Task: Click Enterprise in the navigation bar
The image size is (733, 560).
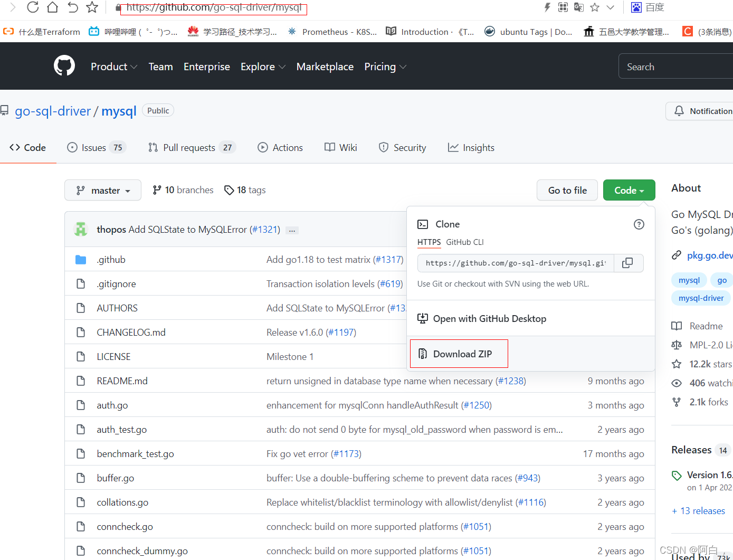Action: coord(207,67)
